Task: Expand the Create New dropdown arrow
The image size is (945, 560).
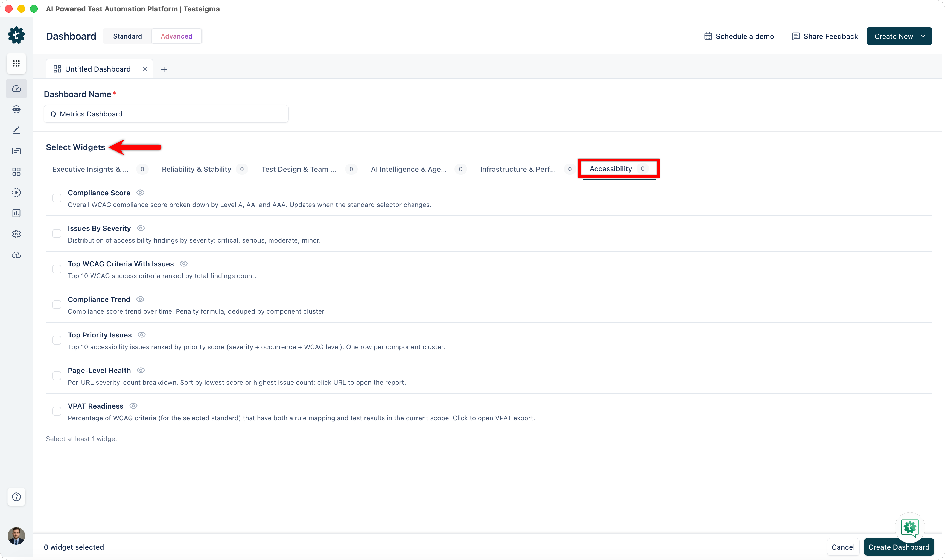Action: click(x=923, y=36)
